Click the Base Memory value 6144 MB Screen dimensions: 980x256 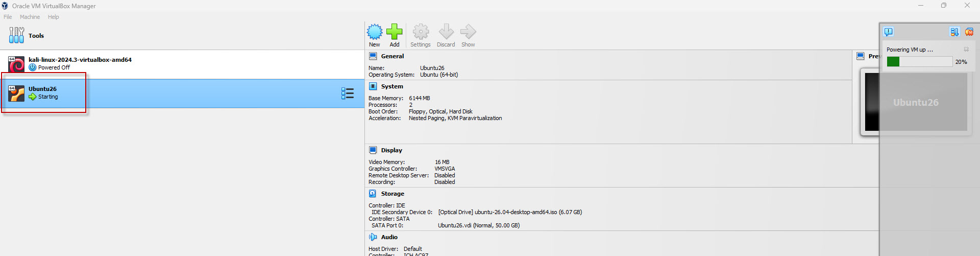click(420, 98)
